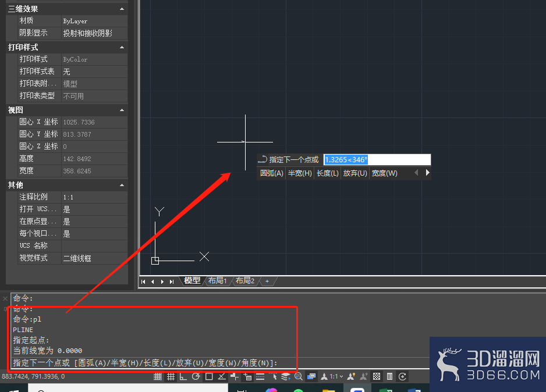The height and width of the screenshot is (392, 546).
Task: Select the 打印表类型 不可用 value
Action: tap(94, 96)
